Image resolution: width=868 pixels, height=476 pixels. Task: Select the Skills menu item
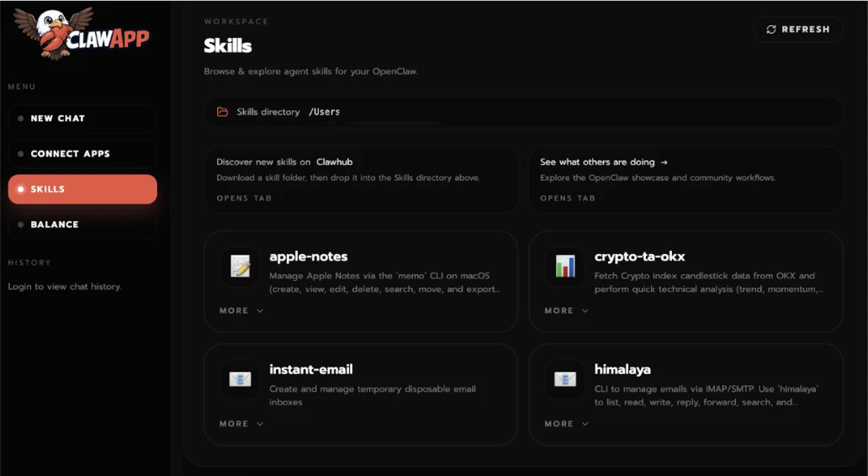point(82,189)
